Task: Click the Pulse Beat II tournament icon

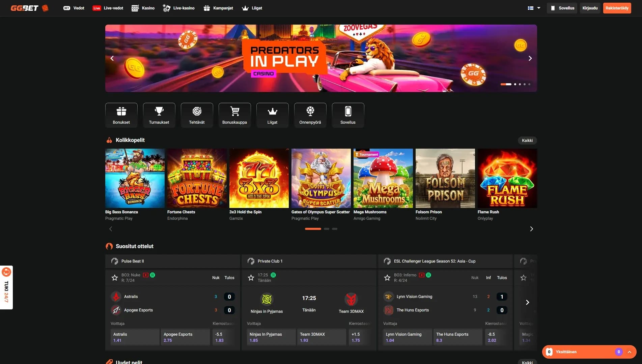Action: (115, 261)
